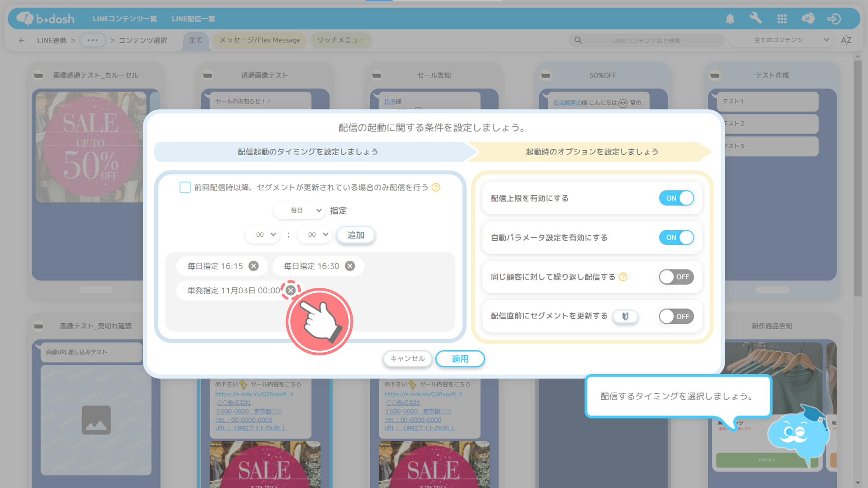Check the segment-updated-only delivery checkbox
Viewport: 868px width, 488px height.
pyautogui.click(x=185, y=187)
